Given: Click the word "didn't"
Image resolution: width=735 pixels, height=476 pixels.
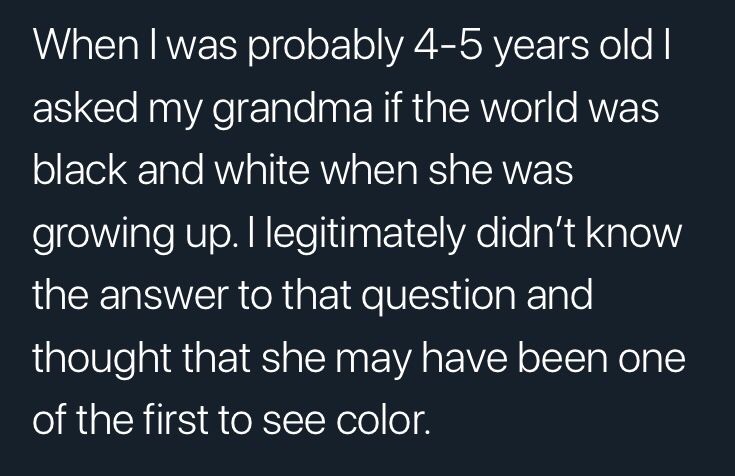Looking at the screenshot, I should (525, 233).
